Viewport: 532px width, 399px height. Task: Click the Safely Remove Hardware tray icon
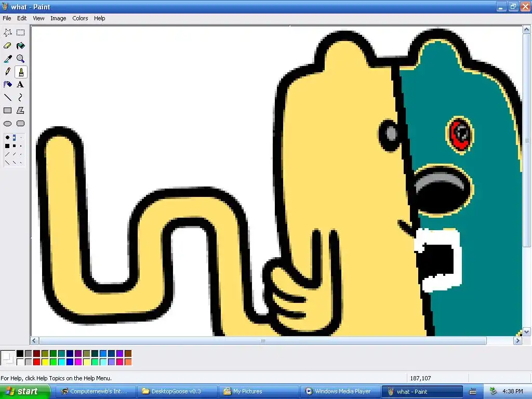click(x=493, y=391)
